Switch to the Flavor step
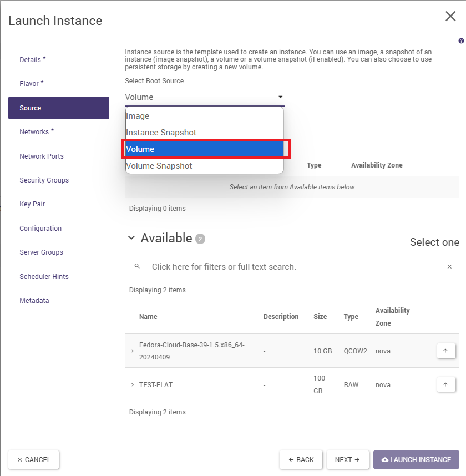The image size is (466, 476). point(31,84)
